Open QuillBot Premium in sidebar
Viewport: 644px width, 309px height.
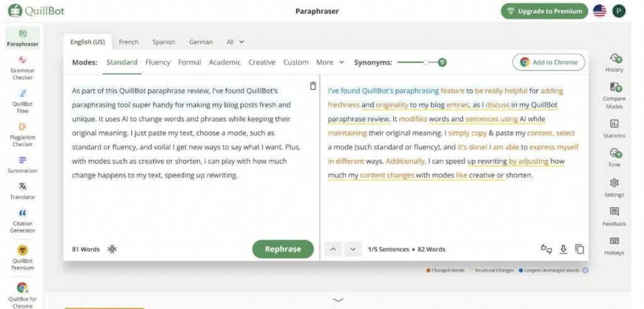coord(23,258)
